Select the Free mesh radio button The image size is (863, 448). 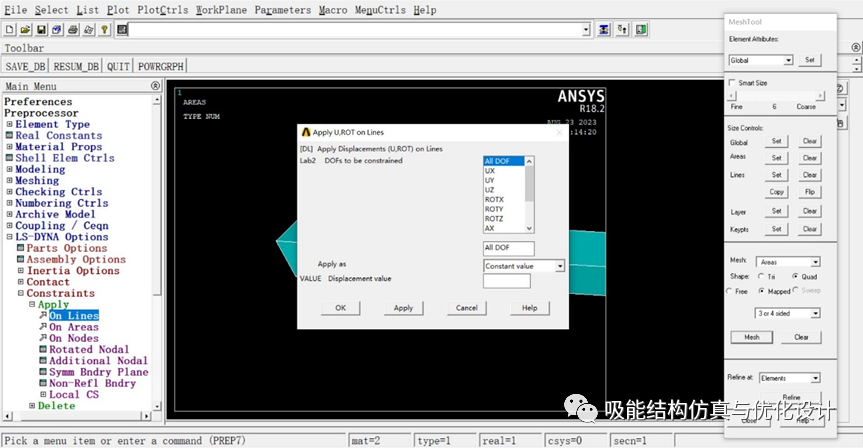click(x=729, y=291)
